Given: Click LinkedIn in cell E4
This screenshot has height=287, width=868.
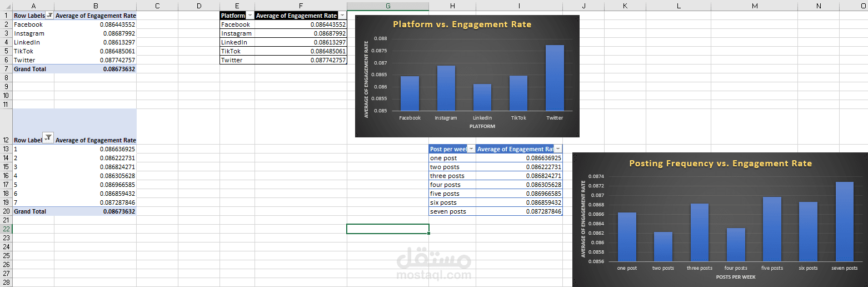Looking at the screenshot, I should [237, 42].
